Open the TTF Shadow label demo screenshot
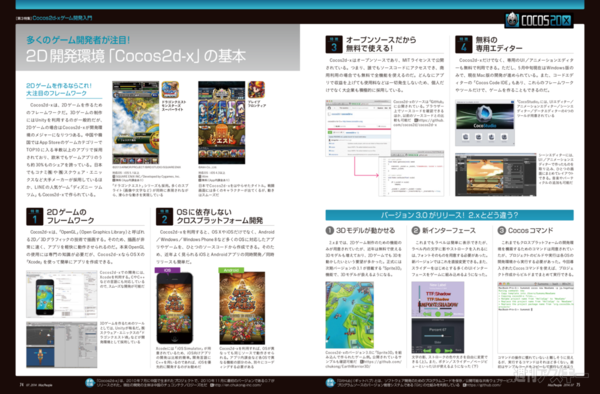600x394 pixels. (438, 300)
